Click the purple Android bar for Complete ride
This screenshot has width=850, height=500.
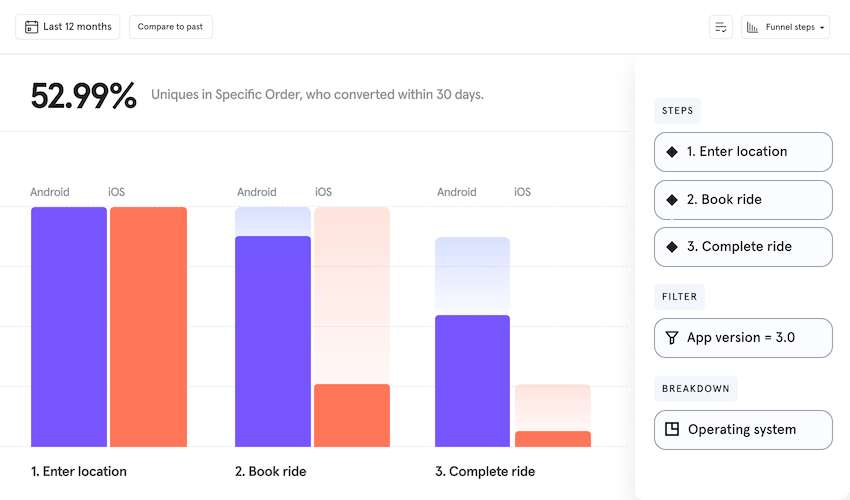click(x=472, y=381)
